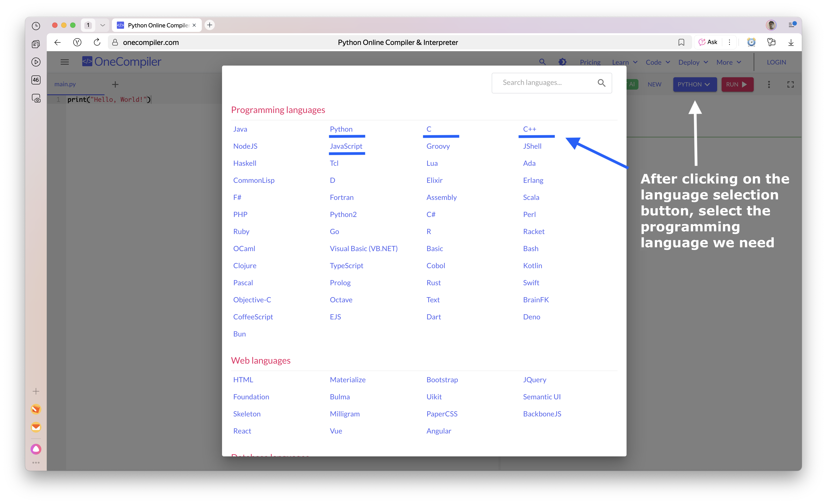This screenshot has height=504, width=827.
Task: Pick Angular web framework
Action: point(439,431)
